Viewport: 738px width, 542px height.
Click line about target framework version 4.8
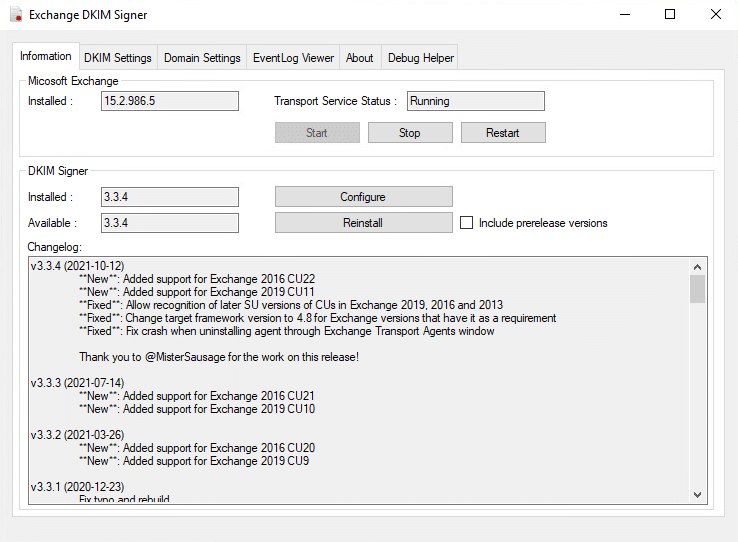pyautogui.click(x=318, y=318)
